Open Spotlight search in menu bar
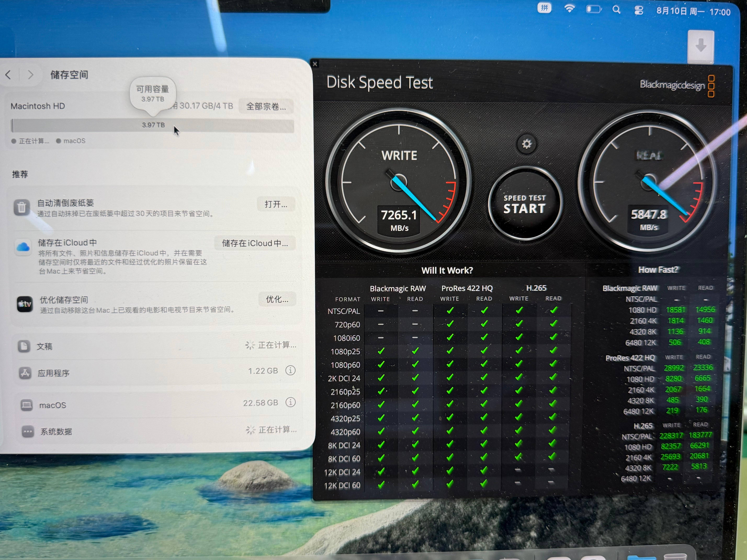Image resolution: width=747 pixels, height=560 pixels. [616, 10]
